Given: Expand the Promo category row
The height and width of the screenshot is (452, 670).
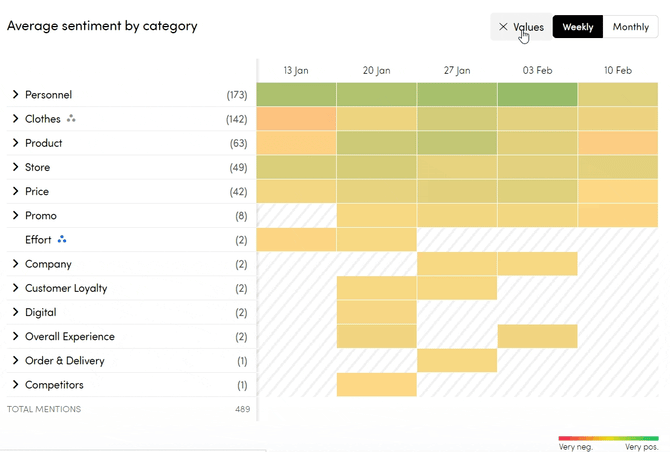Looking at the screenshot, I should (x=16, y=215).
